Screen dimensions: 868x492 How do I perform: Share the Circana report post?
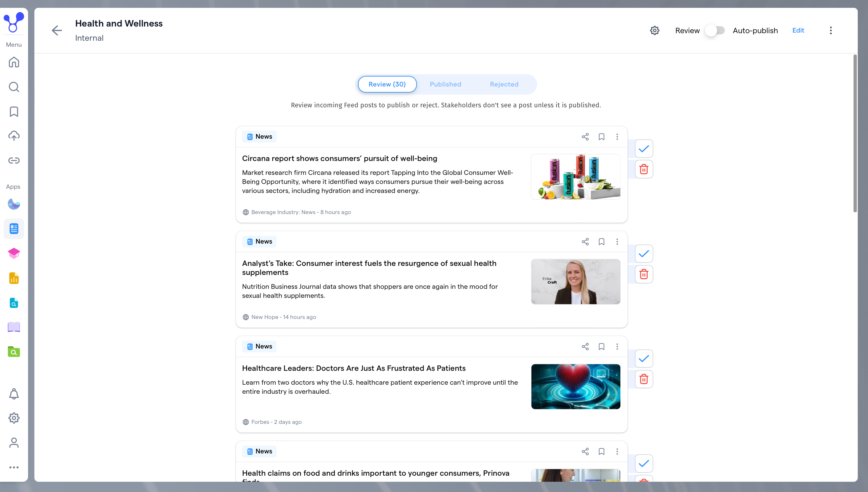[585, 137]
